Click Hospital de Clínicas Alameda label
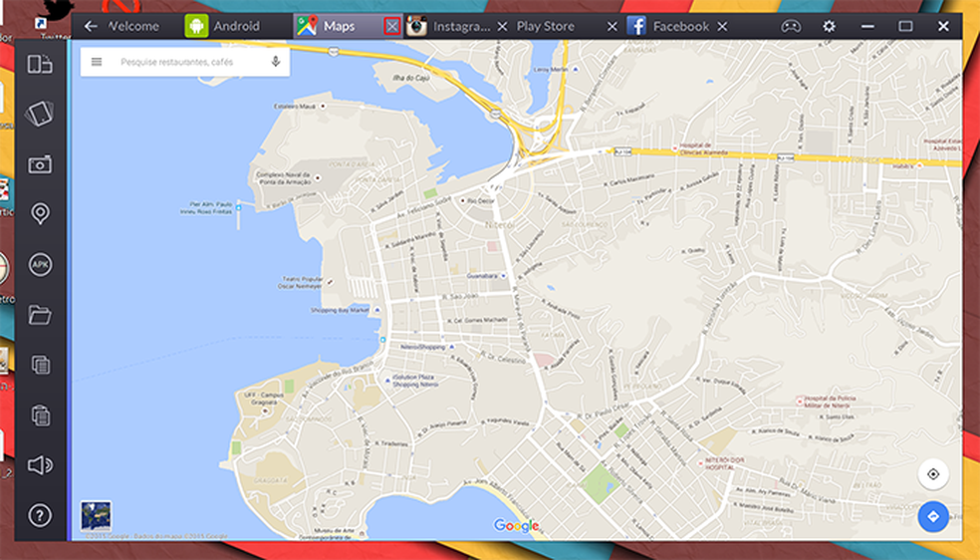 (704, 148)
